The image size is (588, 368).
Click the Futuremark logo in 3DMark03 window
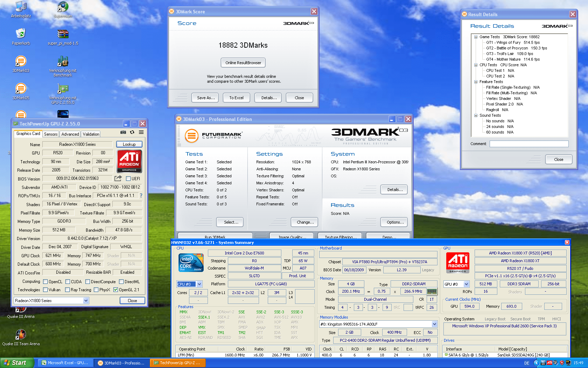click(x=213, y=136)
